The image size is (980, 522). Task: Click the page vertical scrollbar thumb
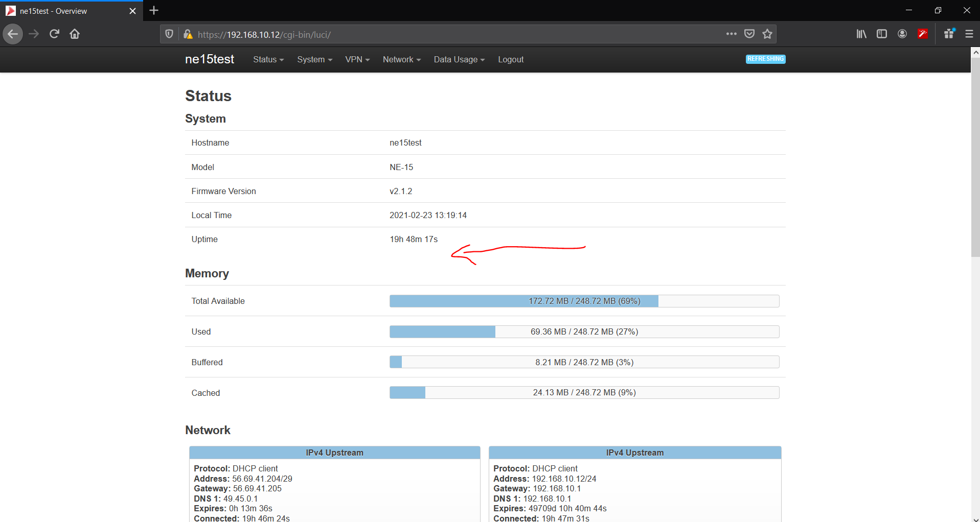point(975,157)
